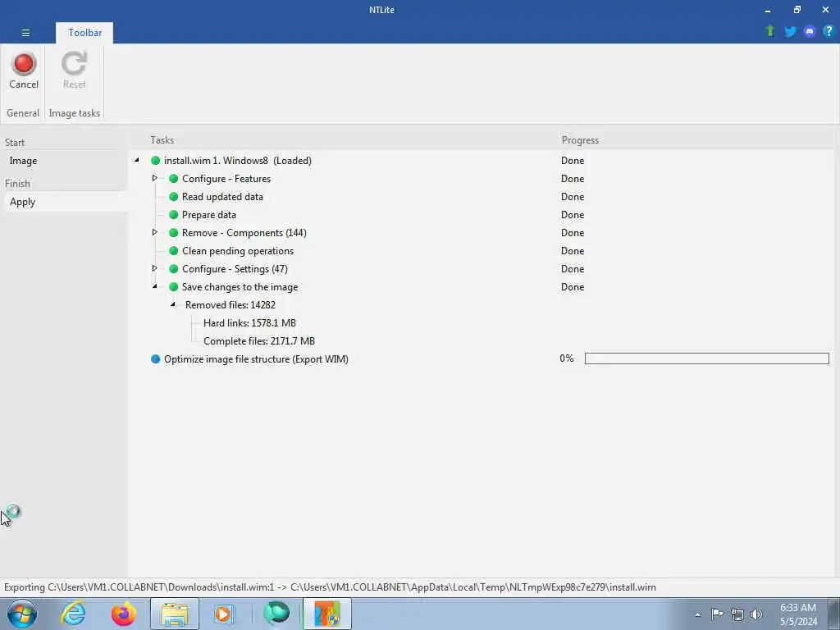This screenshot has width=840, height=630.
Task: Click the Finish section label
Action: (x=17, y=184)
